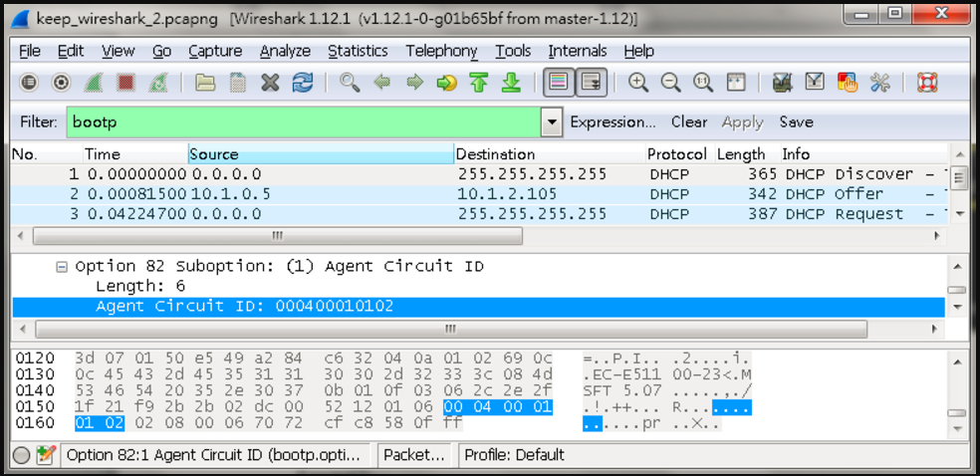Open the Tools menu
This screenshot has height=476, width=980.
click(x=513, y=51)
